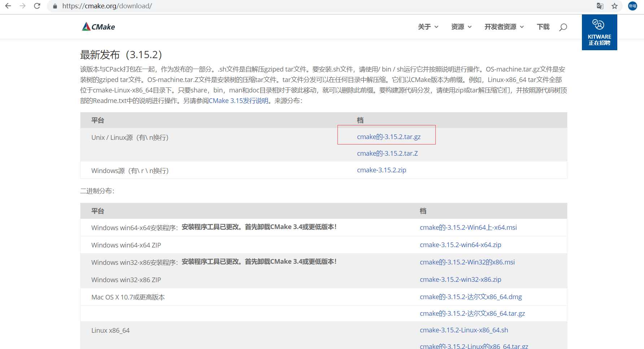The width and height of the screenshot is (644, 349).
Task: Click the padlock site security icon
Action: [55, 6]
